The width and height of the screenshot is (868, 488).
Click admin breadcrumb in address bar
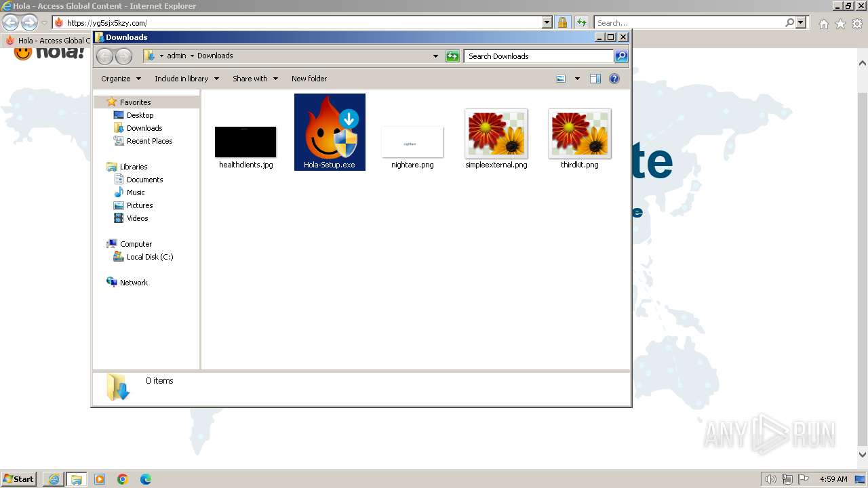pyautogui.click(x=176, y=56)
